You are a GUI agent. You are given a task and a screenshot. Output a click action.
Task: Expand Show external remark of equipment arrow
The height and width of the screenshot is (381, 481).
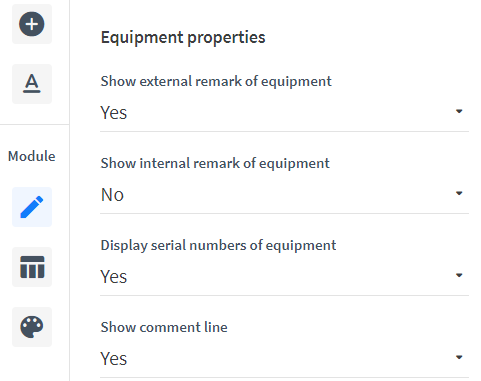[459, 111]
